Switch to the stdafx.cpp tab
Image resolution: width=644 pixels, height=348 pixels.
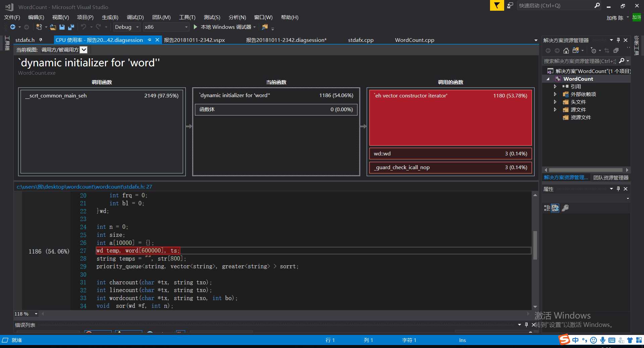pos(361,40)
